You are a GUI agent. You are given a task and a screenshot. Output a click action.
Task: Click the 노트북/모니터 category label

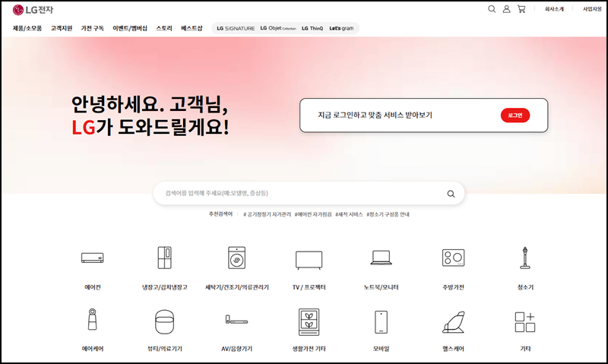pos(382,287)
